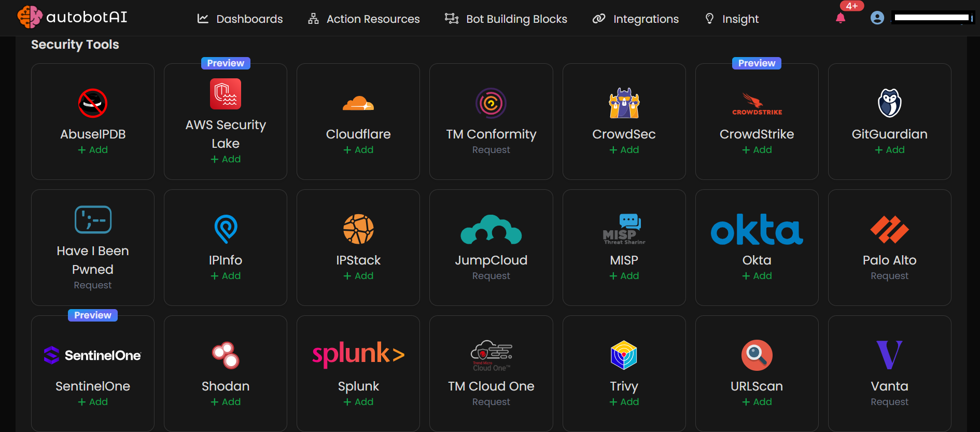Viewport: 980px width, 432px height.
Task: Add the AWS Security Lake integration
Action: point(226,159)
